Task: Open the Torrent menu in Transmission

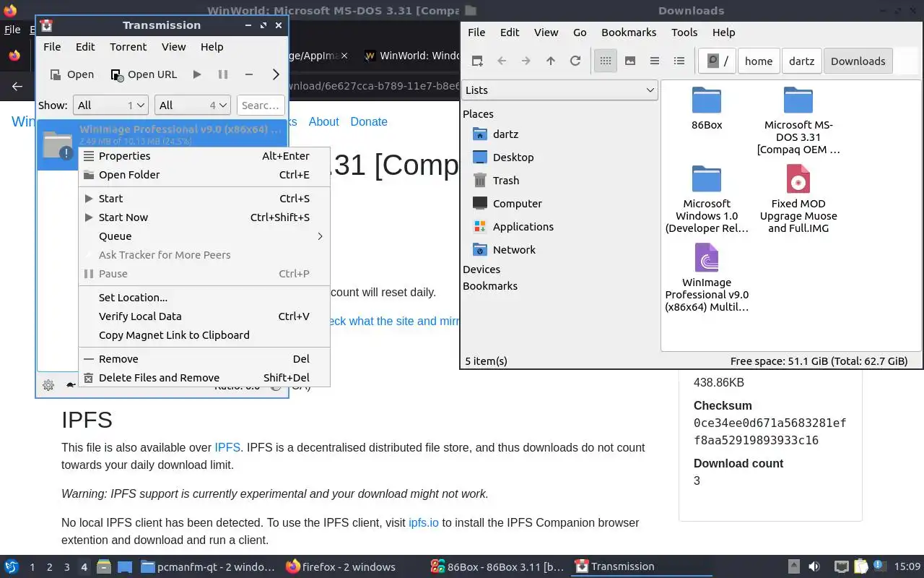Action: tap(128, 47)
